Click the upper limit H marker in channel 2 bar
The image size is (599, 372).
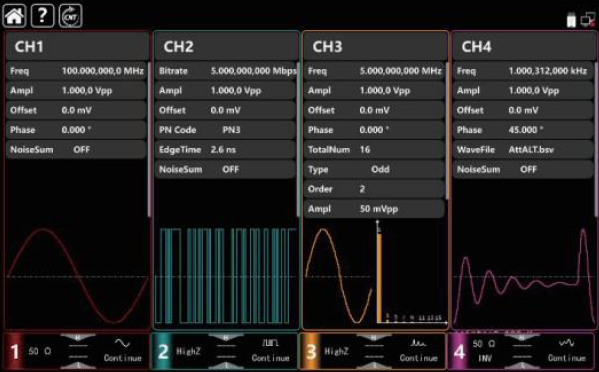(226, 337)
